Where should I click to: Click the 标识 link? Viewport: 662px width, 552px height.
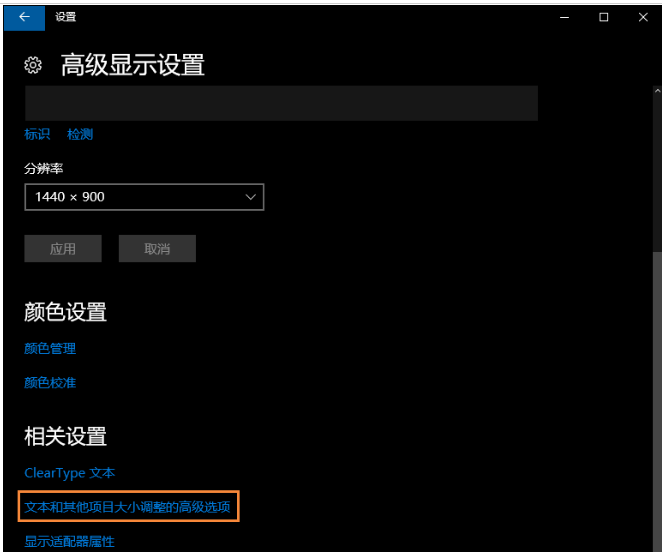pos(37,134)
